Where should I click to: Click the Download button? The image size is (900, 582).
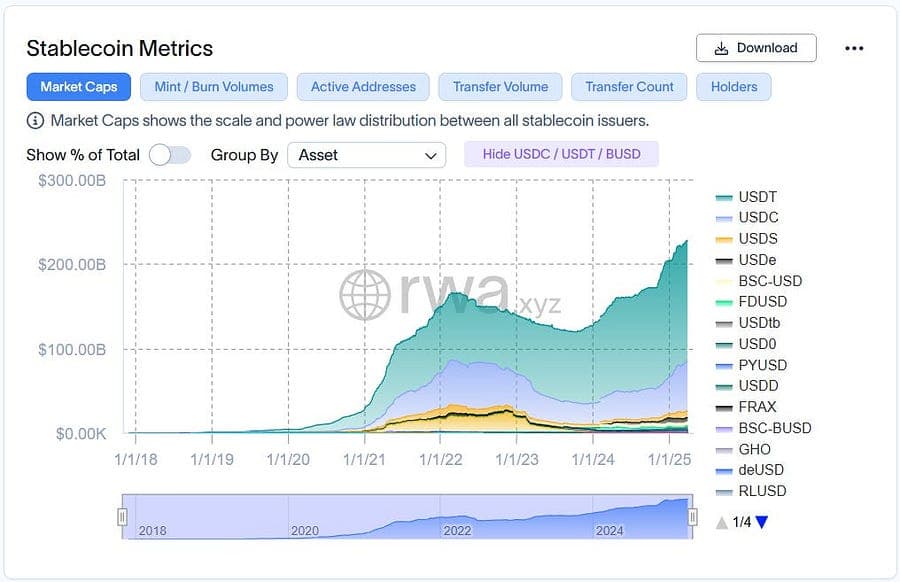click(x=756, y=48)
